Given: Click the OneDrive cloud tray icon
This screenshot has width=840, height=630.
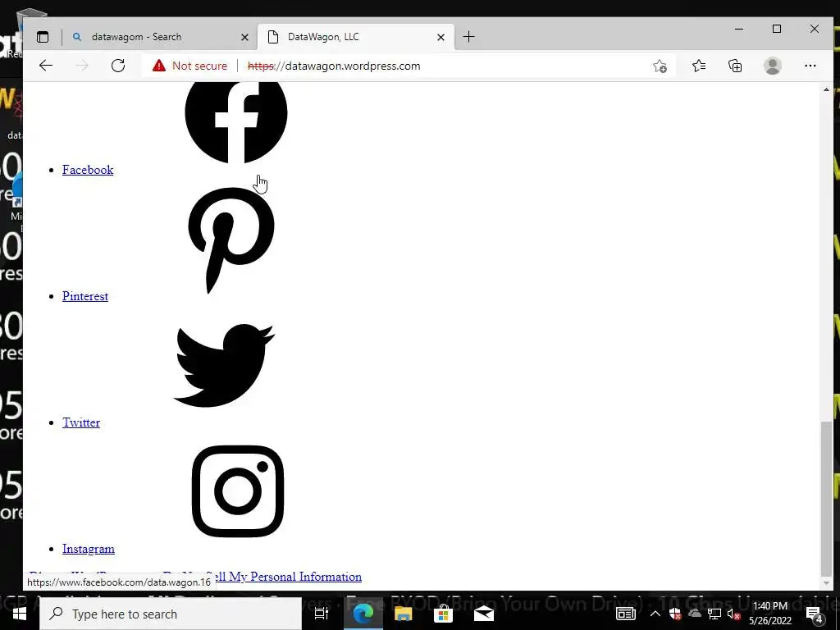Looking at the screenshot, I should coord(695,614).
